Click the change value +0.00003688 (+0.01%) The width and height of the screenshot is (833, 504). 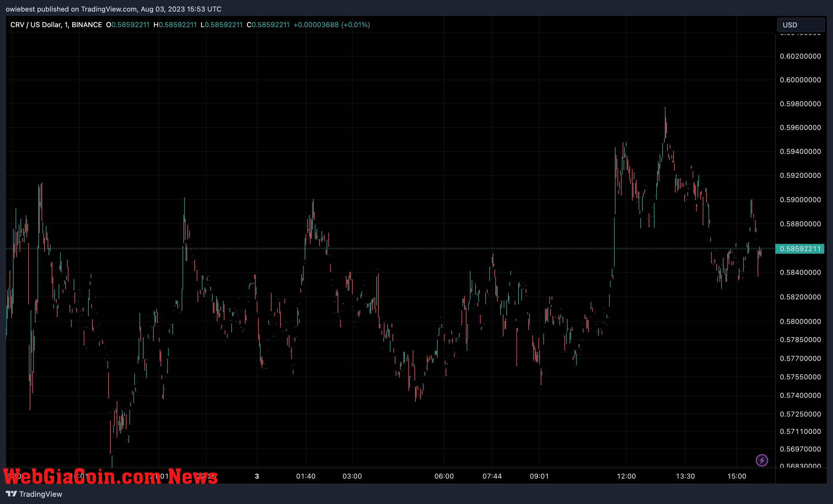(332, 25)
